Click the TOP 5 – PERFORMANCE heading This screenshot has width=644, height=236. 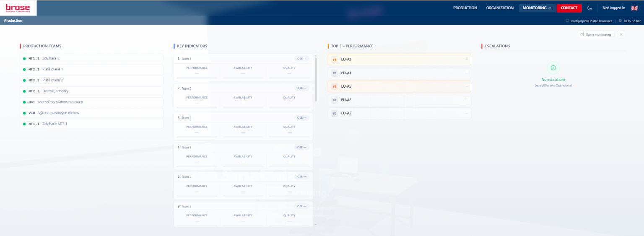(352, 46)
